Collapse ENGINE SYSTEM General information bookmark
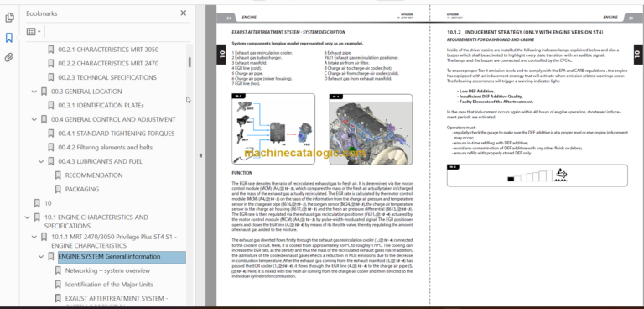Viewport: 644px width, 309px height. (41, 257)
